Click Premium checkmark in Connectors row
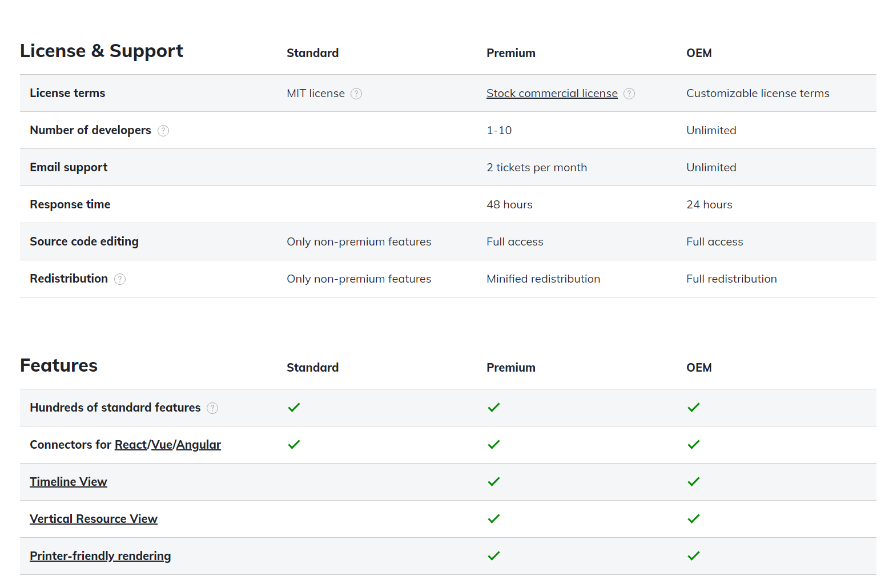 (x=494, y=445)
